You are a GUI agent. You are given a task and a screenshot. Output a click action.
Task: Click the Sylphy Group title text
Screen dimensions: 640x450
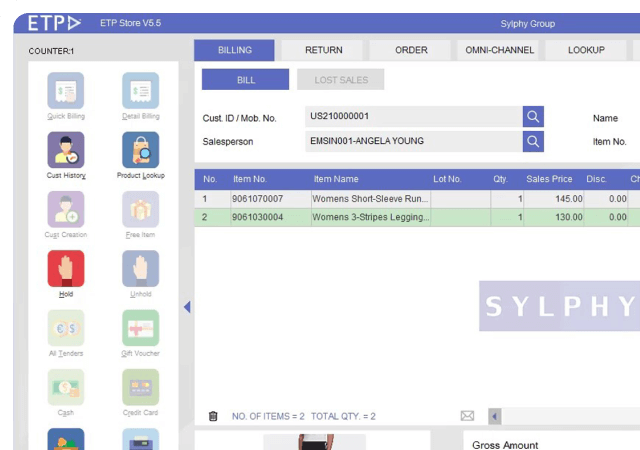click(528, 24)
